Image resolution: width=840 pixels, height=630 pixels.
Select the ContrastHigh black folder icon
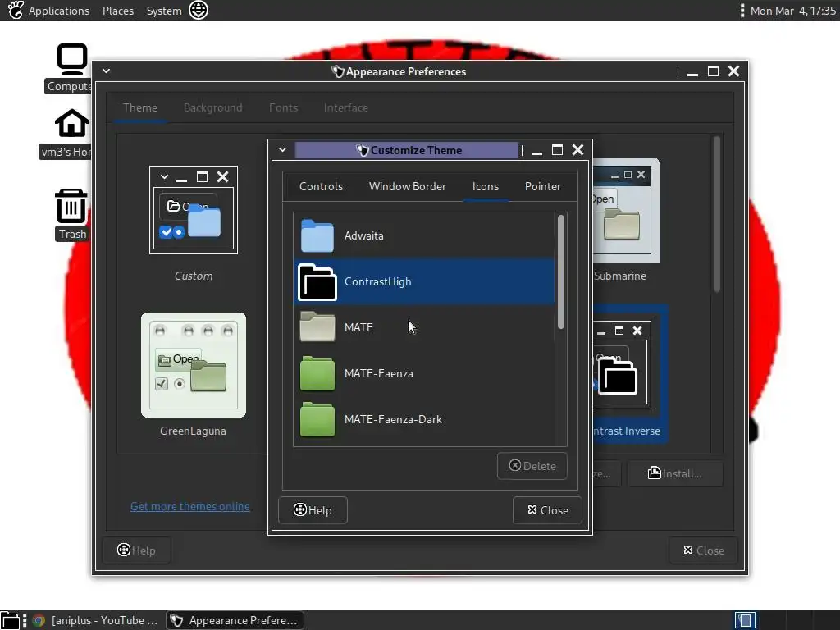click(317, 282)
